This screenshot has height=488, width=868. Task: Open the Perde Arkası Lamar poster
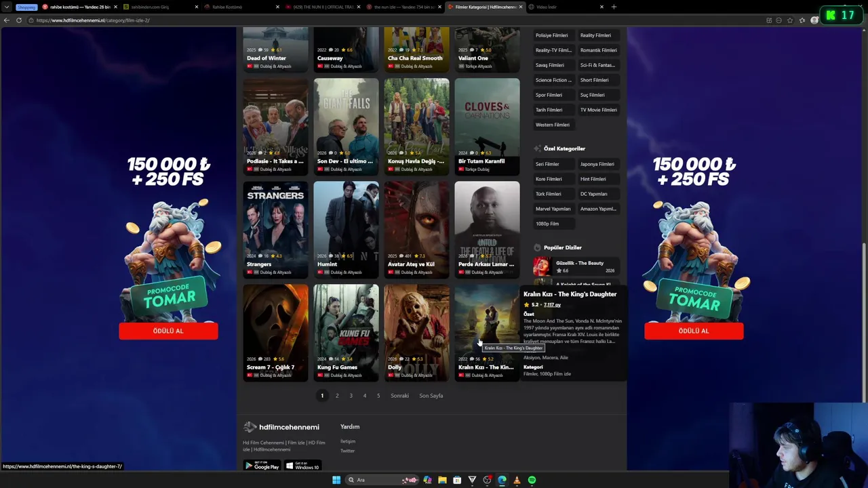[487, 229]
